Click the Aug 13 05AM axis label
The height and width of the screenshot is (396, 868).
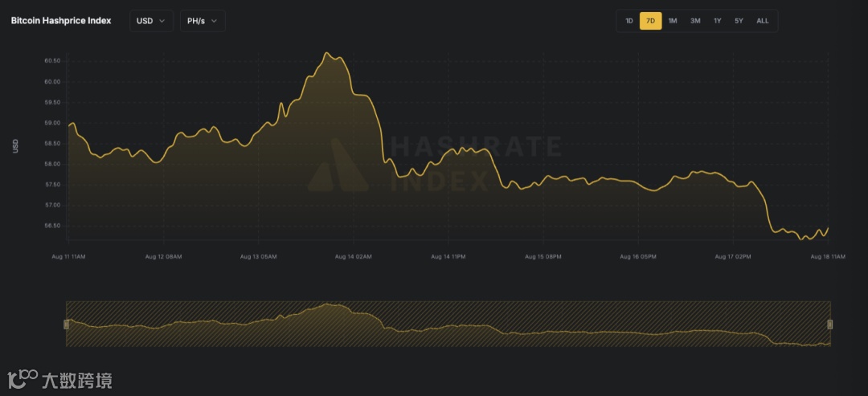click(x=259, y=256)
